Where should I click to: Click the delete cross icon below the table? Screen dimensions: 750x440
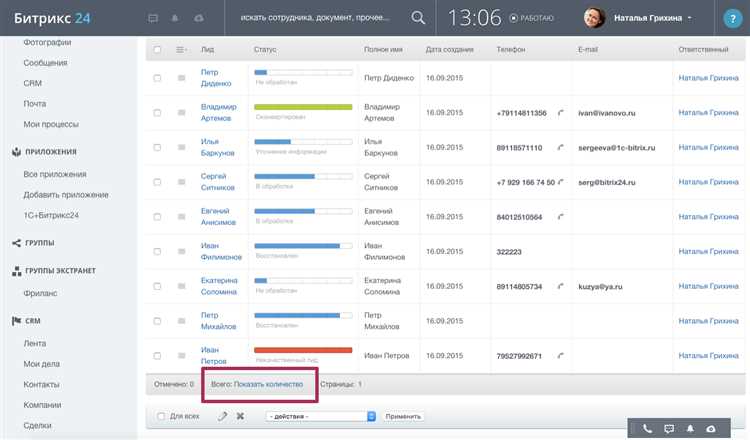tap(240, 416)
